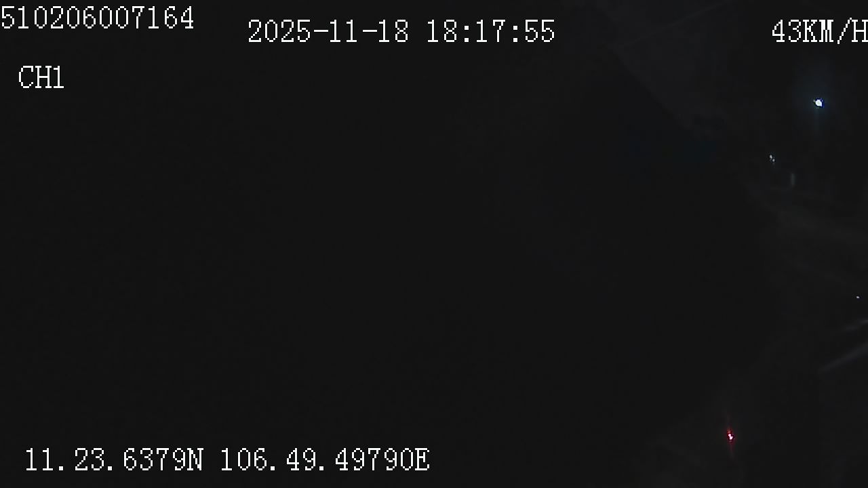
Task: Click the bright white light spot
Action: pos(818,103)
